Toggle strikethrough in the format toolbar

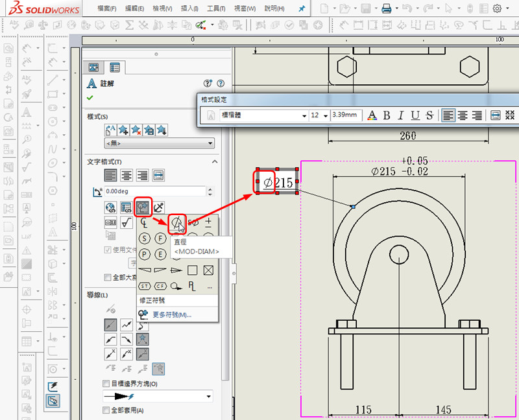pyautogui.click(x=429, y=115)
